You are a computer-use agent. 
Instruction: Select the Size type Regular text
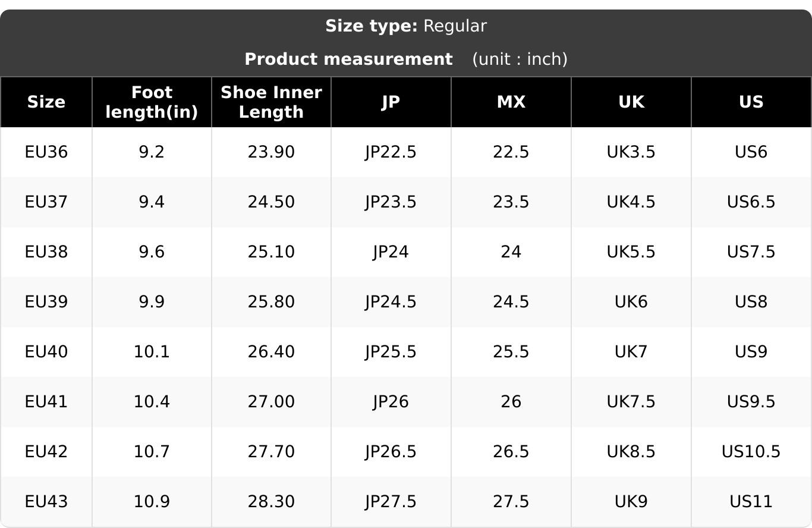pyautogui.click(x=406, y=26)
